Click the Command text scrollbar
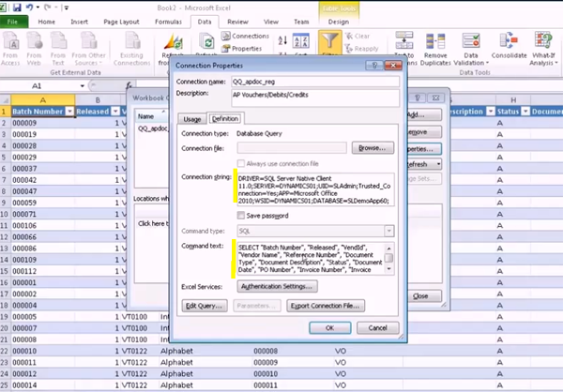563x392 pixels. pos(388,259)
